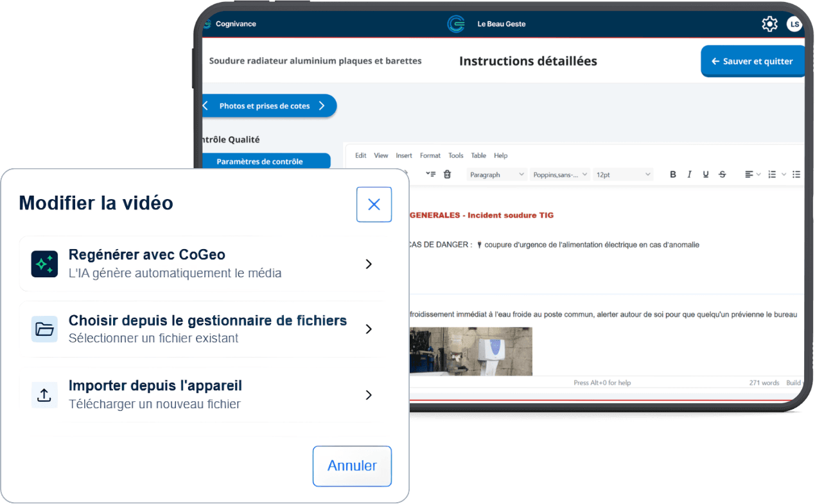Screen dimensions: 815x504
Task: Click the 271 words counter
Action: click(x=764, y=383)
